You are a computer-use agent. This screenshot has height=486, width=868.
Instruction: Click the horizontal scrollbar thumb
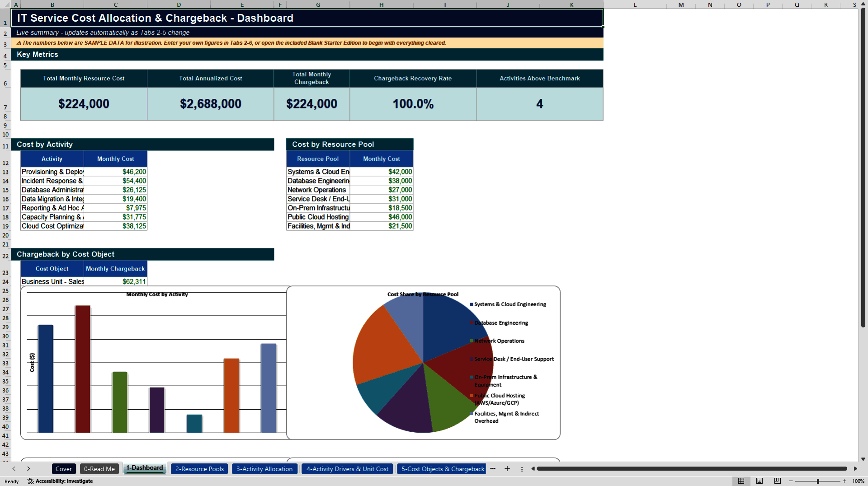point(692,469)
